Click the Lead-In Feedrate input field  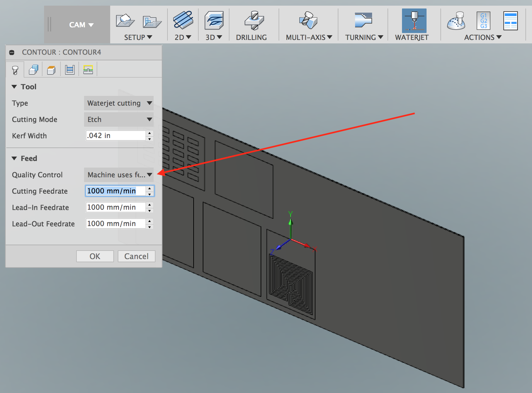click(x=116, y=207)
